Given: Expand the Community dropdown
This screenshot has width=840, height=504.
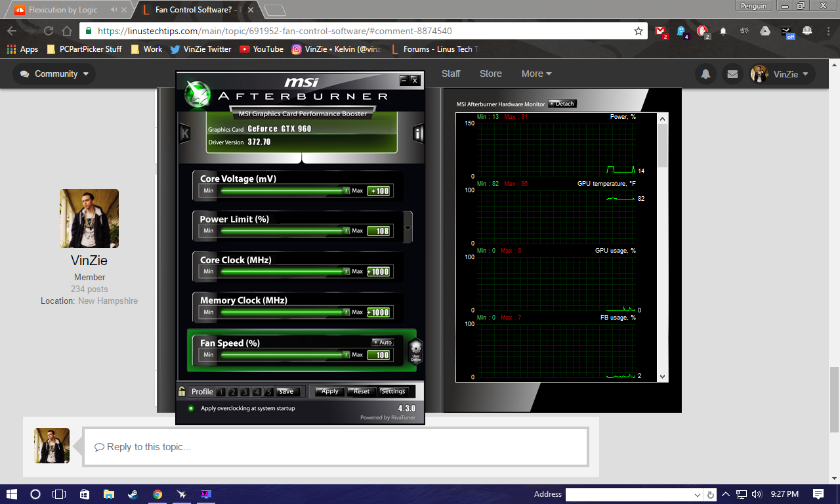Looking at the screenshot, I should [54, 74].
